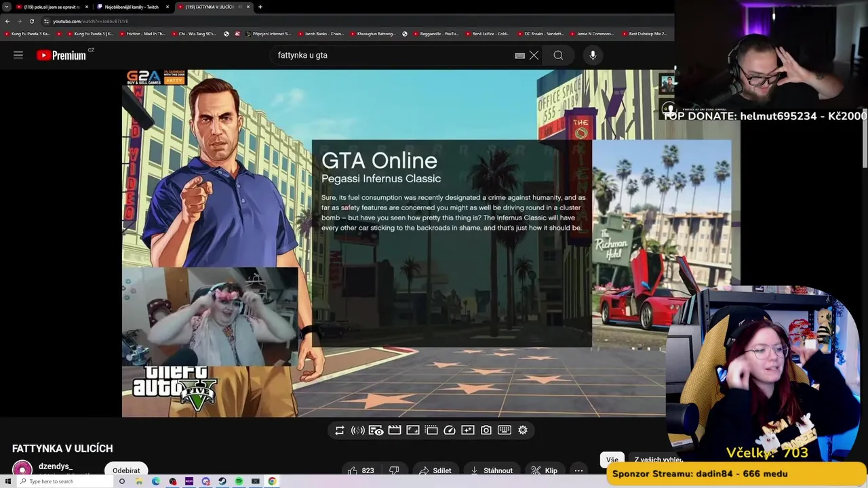
Task: Like the video with 823 likes
Action: click(361, 470)
